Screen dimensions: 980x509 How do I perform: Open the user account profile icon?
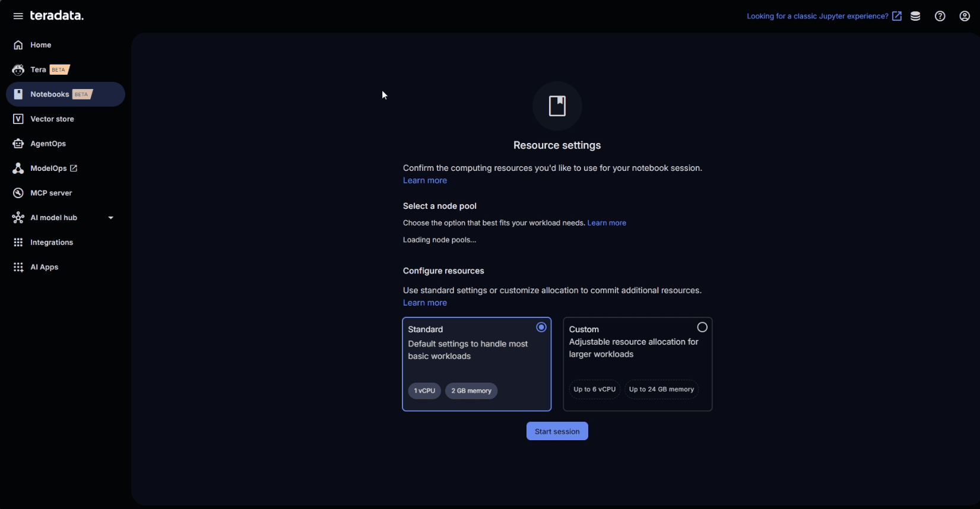coord(965,16)
